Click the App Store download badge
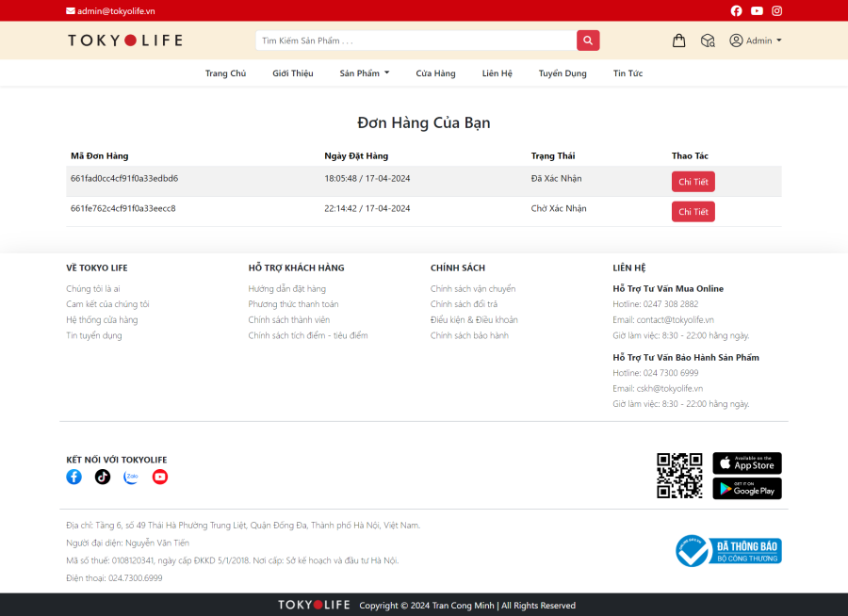 point(747,463)
